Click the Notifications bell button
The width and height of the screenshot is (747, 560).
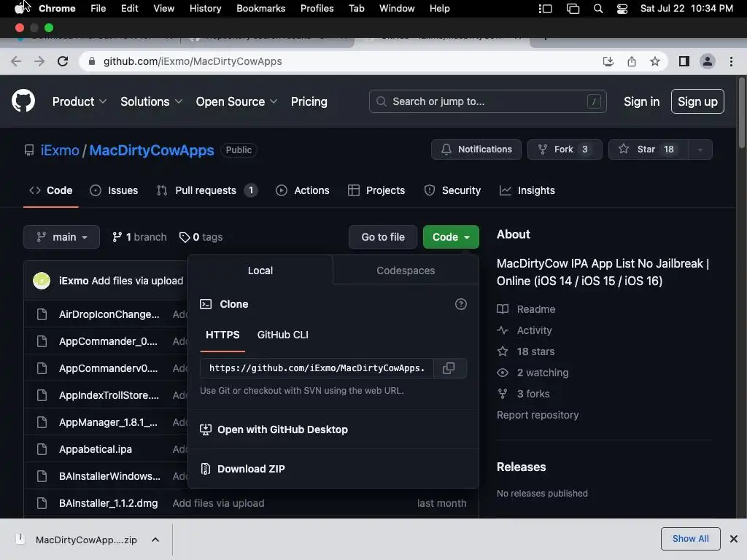476,149
